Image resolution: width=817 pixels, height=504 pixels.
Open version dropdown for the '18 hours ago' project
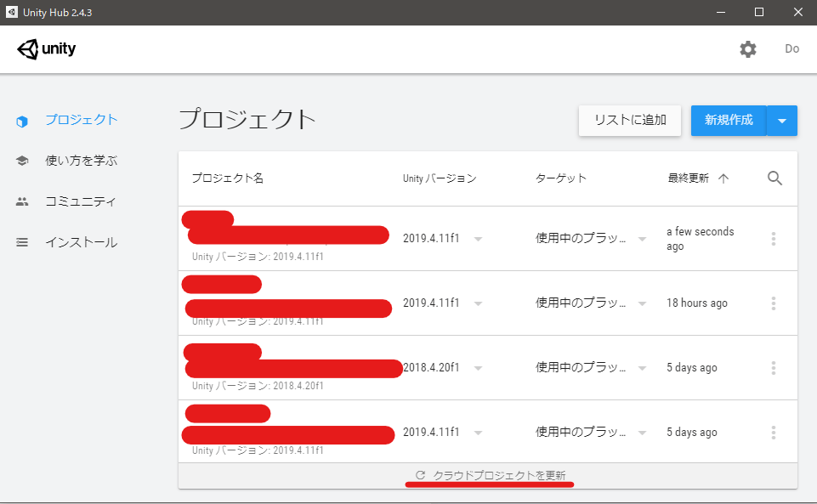478,303
